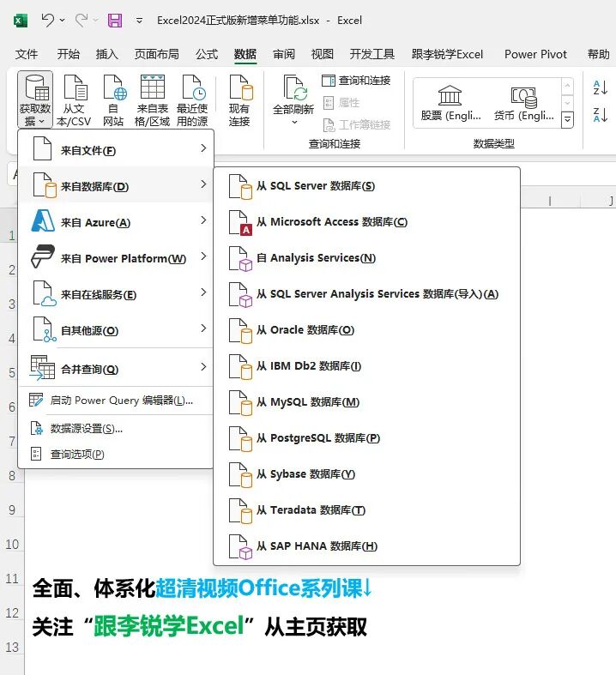The width and height of the screenshot is (616, 675).
Task: Open the 跟李锐学Excel tab
Action: click(x=447, y=54)
